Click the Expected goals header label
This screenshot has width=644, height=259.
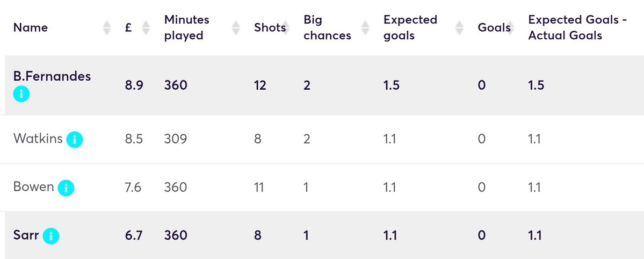[x=410, y=28]
